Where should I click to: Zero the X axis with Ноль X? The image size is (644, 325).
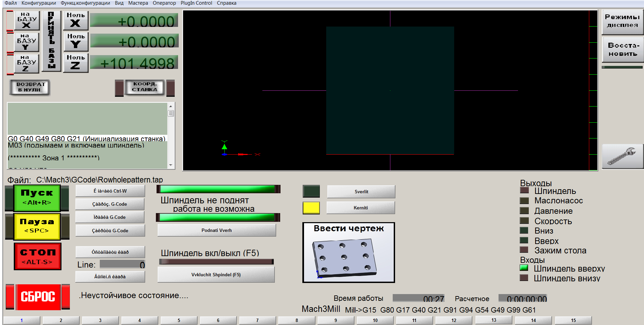tap(76, 20)
